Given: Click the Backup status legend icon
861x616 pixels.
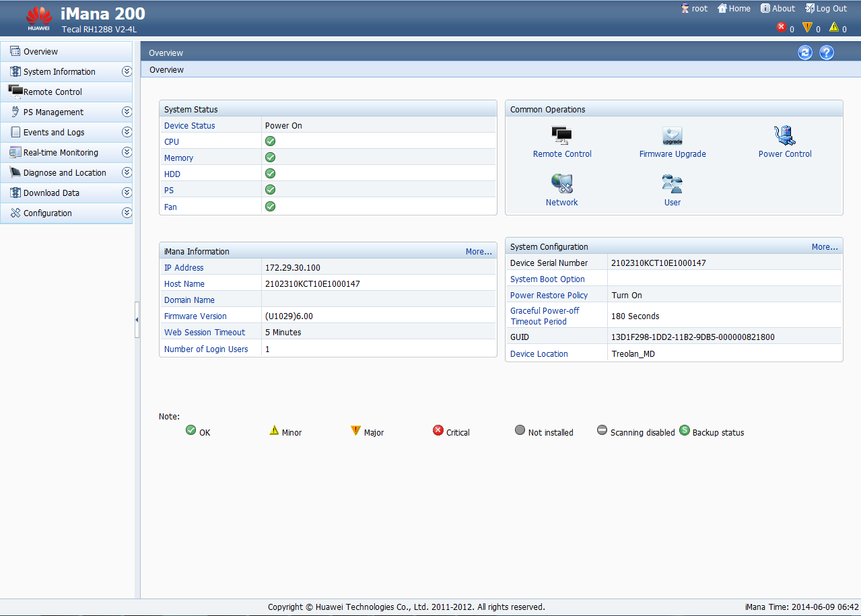Looking at the screenshot, I should [x=685, y=430].
